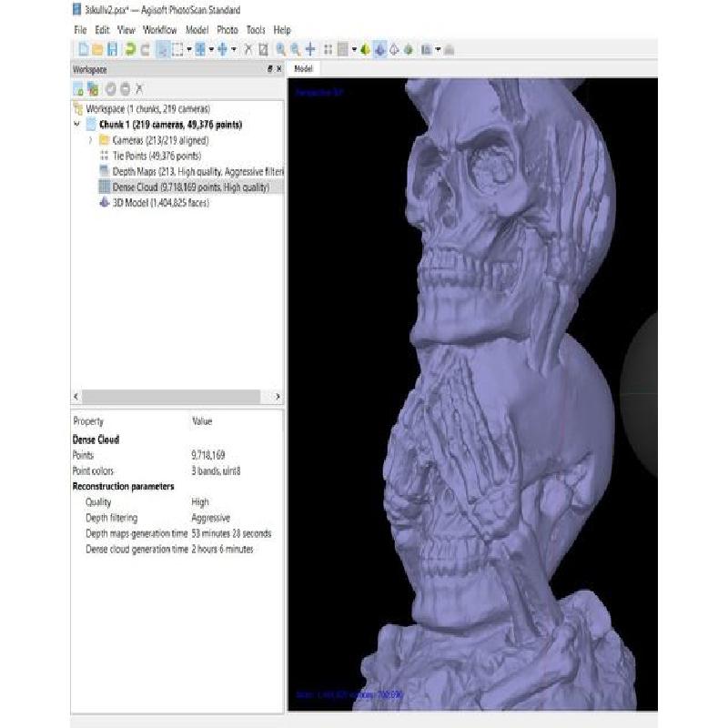Toggle the dense cloud view button
Image resolution: width=728 pixels, height=728 pixels.
340,49
